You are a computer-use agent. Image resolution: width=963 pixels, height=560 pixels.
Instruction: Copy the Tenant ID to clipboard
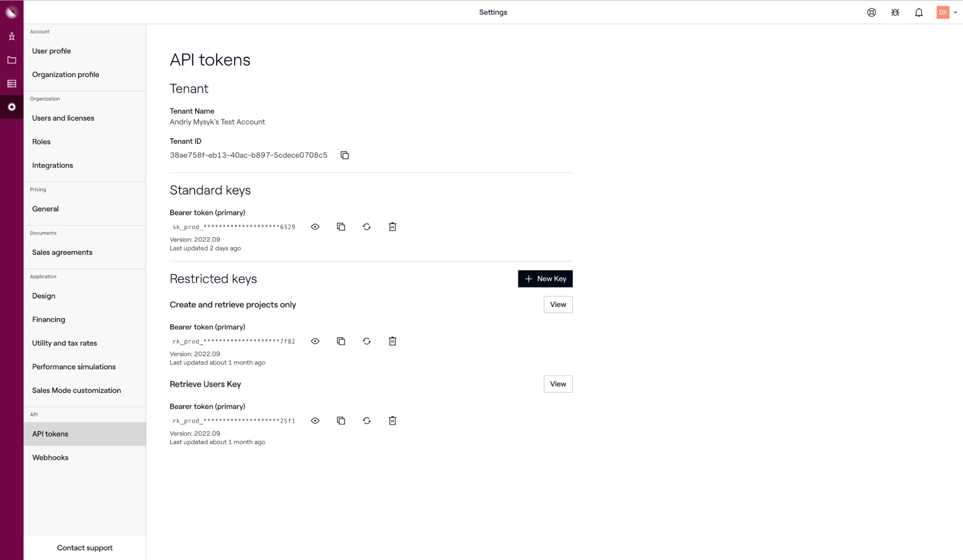[344, 155]
